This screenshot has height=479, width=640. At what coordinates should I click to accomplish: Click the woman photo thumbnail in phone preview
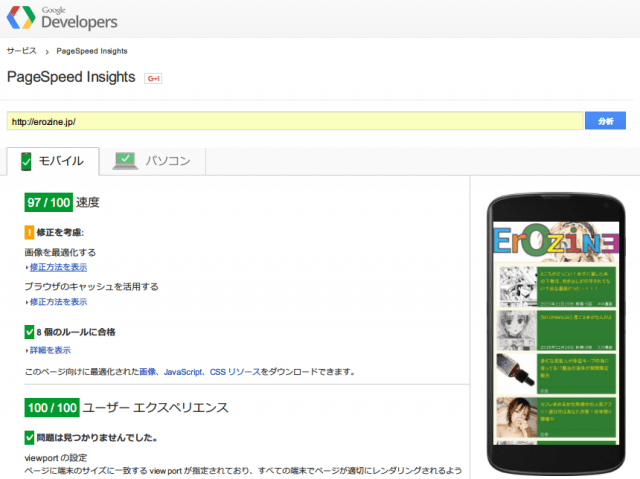click(x=517, y=417)
